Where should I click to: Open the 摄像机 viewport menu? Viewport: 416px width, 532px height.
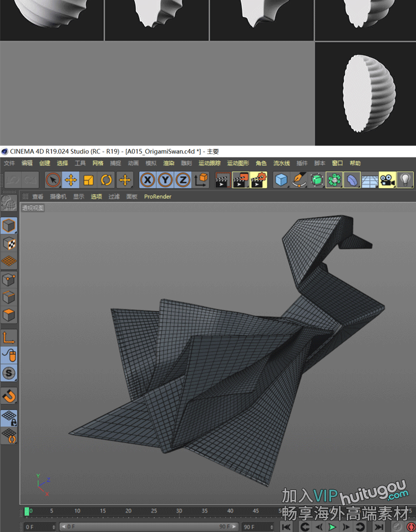(x=58, y=197)
